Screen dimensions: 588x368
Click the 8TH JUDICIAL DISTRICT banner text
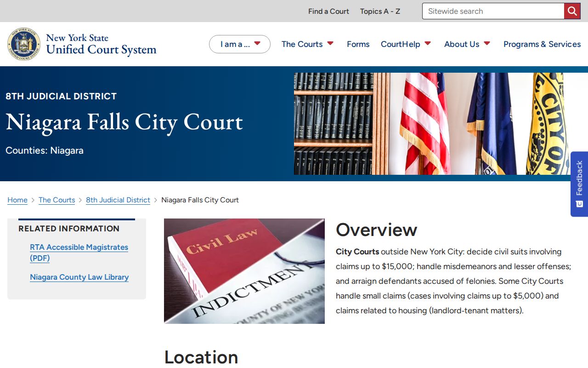click(x=61, y=96)
